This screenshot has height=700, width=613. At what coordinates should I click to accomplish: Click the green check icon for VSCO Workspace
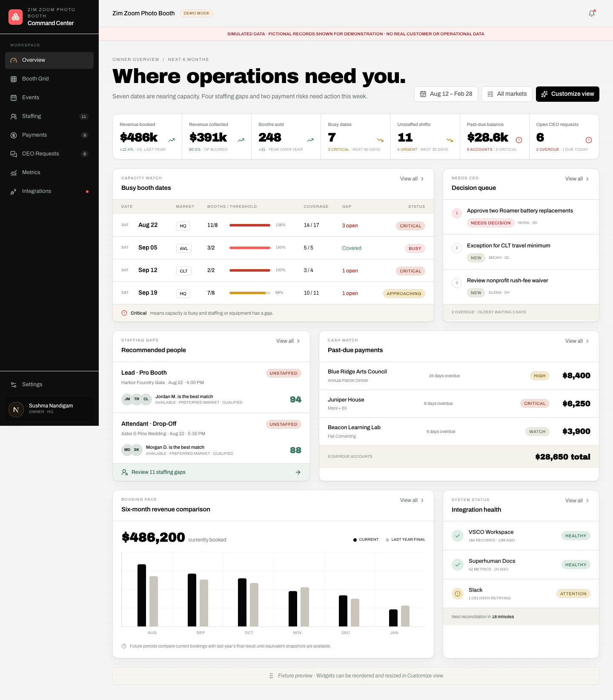tap(458, 536)
